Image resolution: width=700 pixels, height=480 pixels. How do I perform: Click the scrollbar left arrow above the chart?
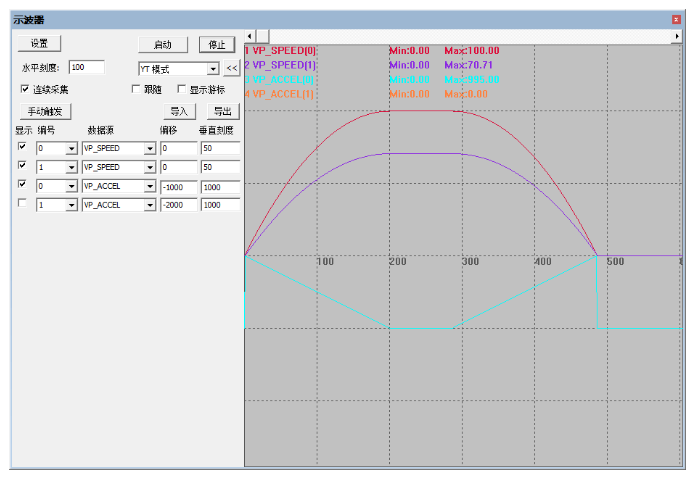coord(250,36)
